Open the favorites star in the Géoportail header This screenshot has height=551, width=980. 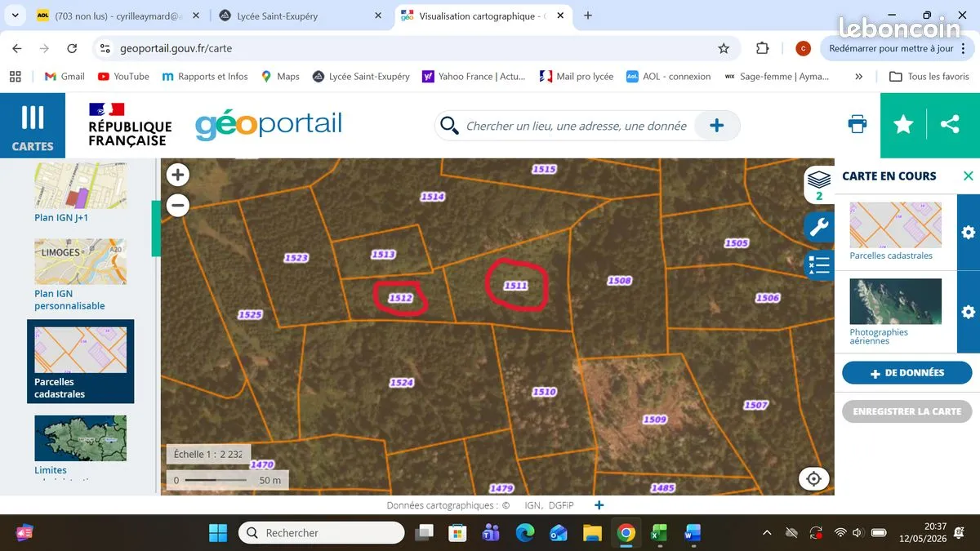click(x=903, y=125)
